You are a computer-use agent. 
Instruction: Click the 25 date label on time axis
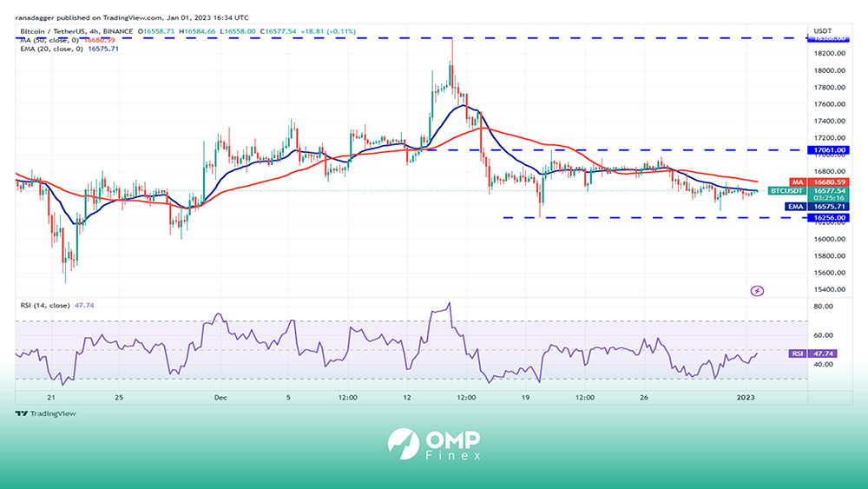pos(119,398)
